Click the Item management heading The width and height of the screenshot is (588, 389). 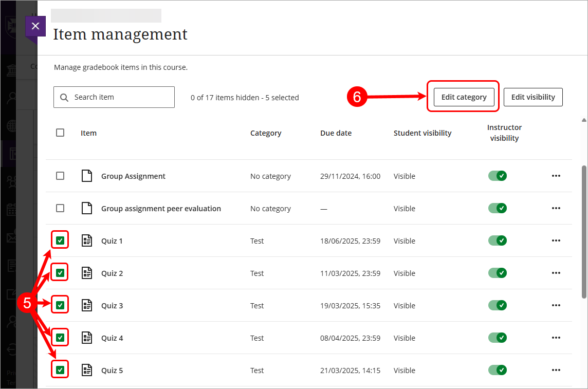click(x=120, y=34)
